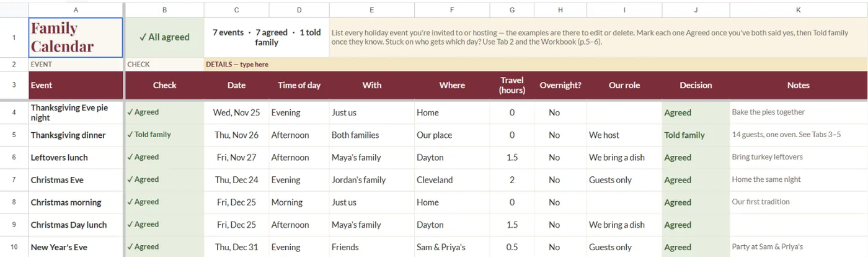Click the Where header cell
This screenshot has width=868, height=257.
451,85
